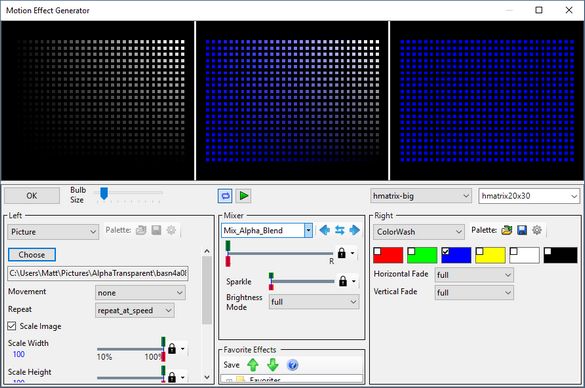
Task: Copy mixer effect to the right arrow
Action: (354, 230)
